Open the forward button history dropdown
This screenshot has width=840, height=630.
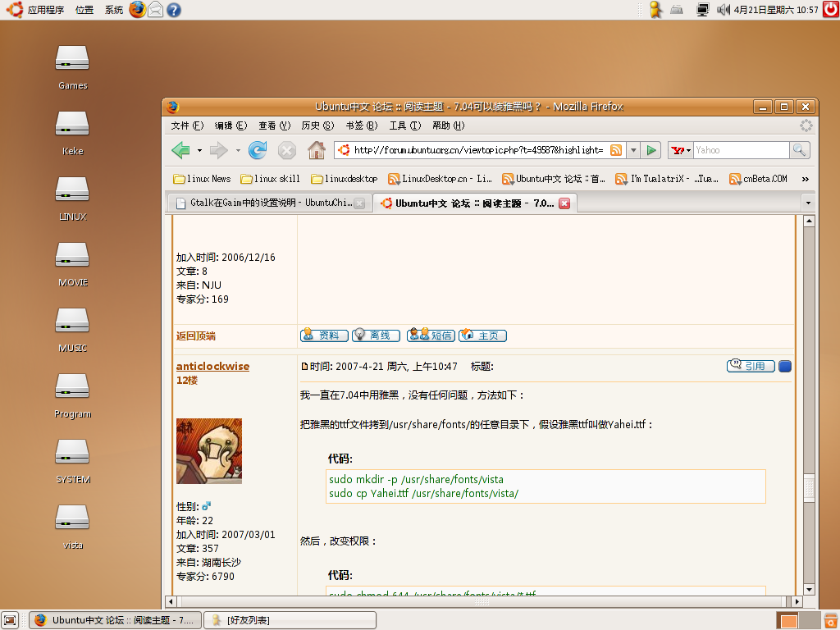pos(238,151)
